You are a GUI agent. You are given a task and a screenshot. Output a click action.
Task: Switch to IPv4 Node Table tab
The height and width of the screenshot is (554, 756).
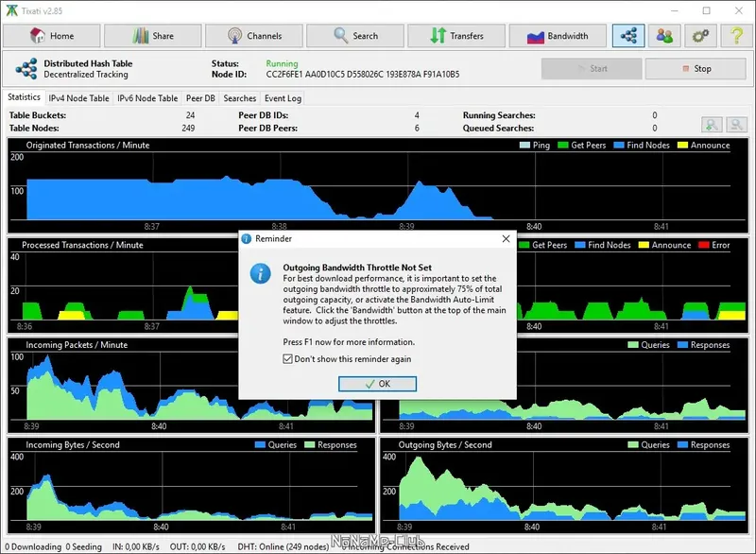78,98
